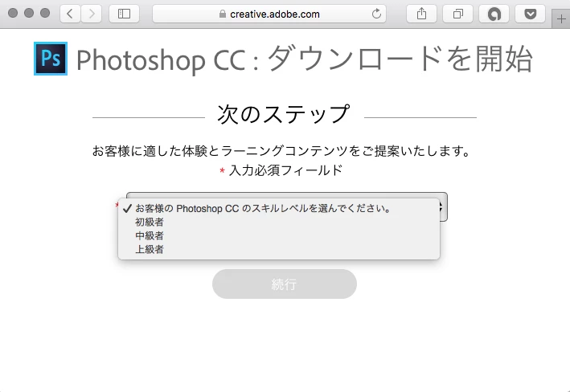
Task: Click the address bar showing creative.adobe.com
Action: [269, 14]
